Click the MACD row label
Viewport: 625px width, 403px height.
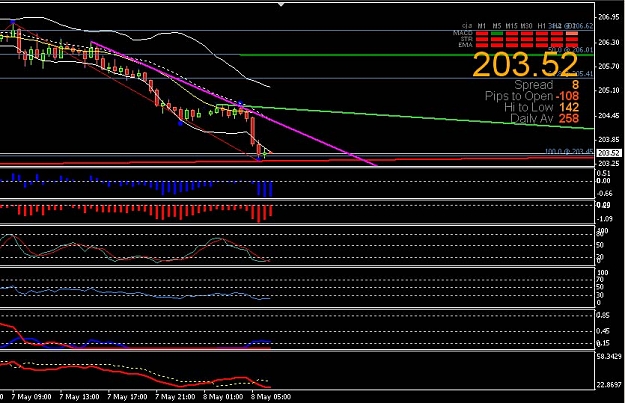point(463,33)
